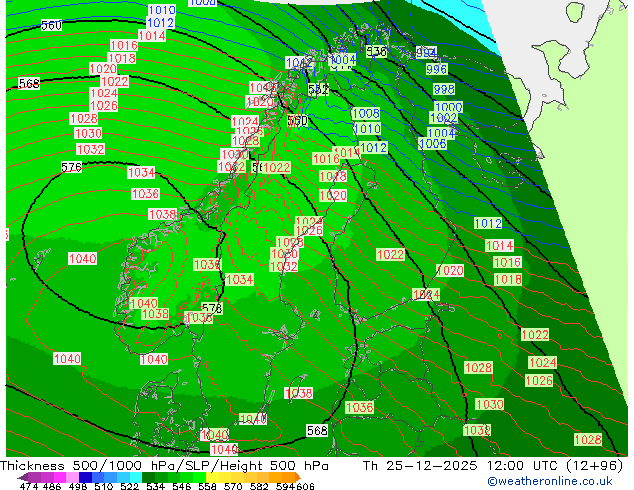Image resolution: width=634 pixels, height=490 pixels.
Task: Click the blue 1006 isobar label
Action: pyautogui.click(x=433, y=144)
